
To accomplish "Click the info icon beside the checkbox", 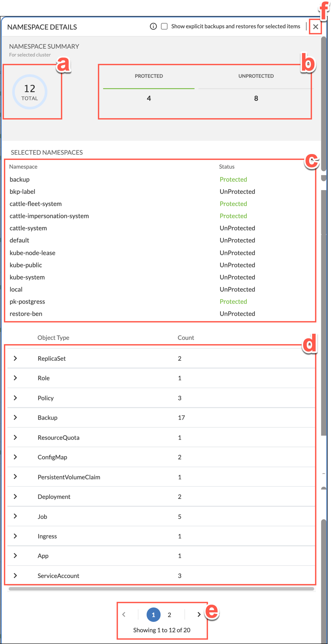I will coord(153,27).
